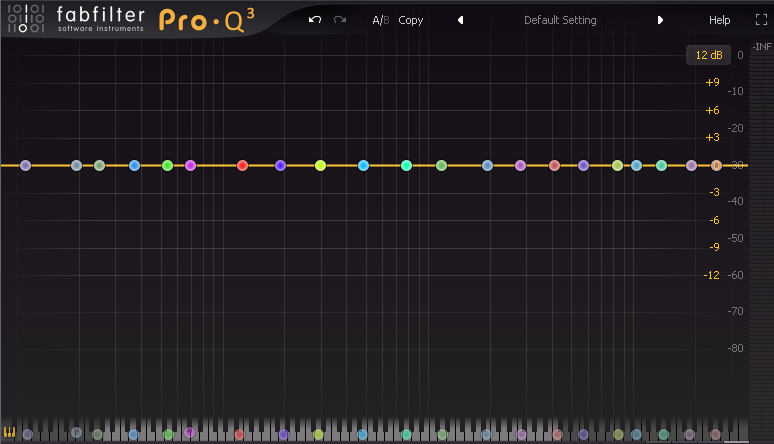This screenshot has width=774, height=444.
Task: Select the sixteenth violet EQ band node
Action: [583, 165]
